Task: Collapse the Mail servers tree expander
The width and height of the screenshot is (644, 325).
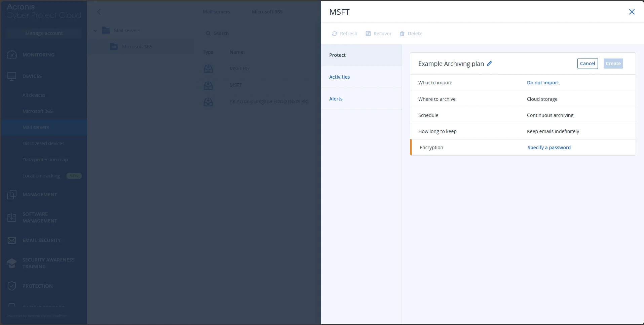Action: (x=95, y=30)
